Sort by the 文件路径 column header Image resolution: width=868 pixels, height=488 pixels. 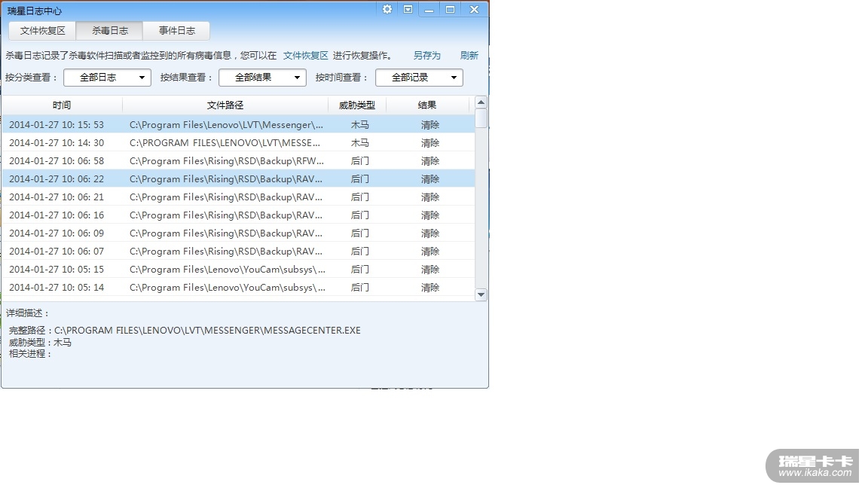pyautogui.click(x=225, y=105)
